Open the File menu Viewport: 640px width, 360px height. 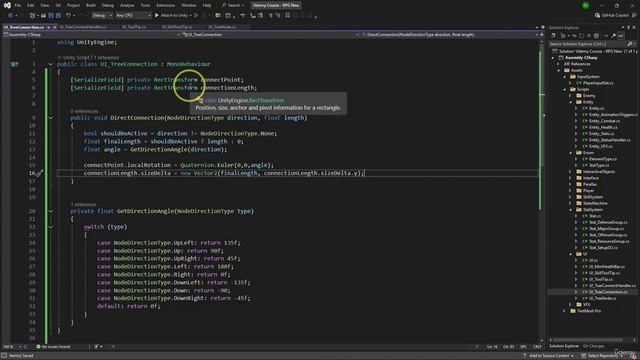18,5
